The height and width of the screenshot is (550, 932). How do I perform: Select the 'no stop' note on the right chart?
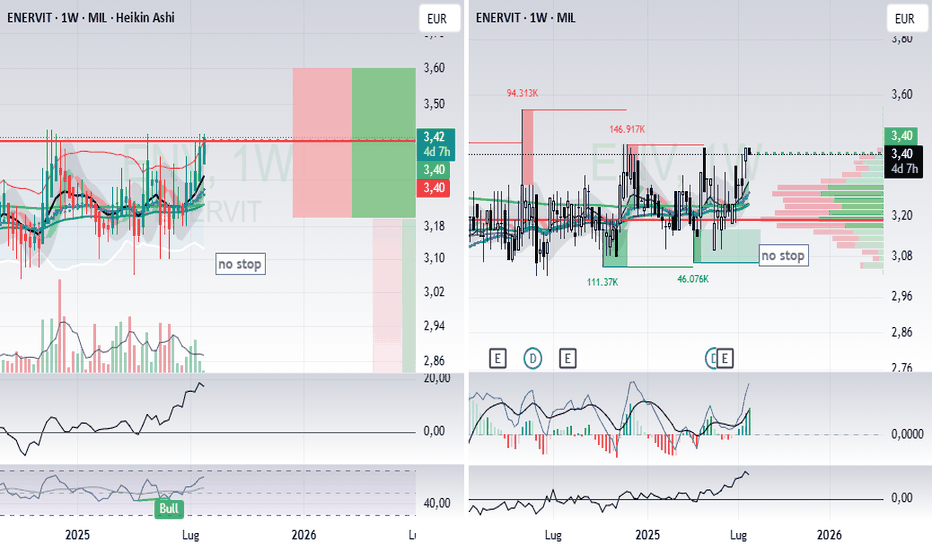(783, 256)
